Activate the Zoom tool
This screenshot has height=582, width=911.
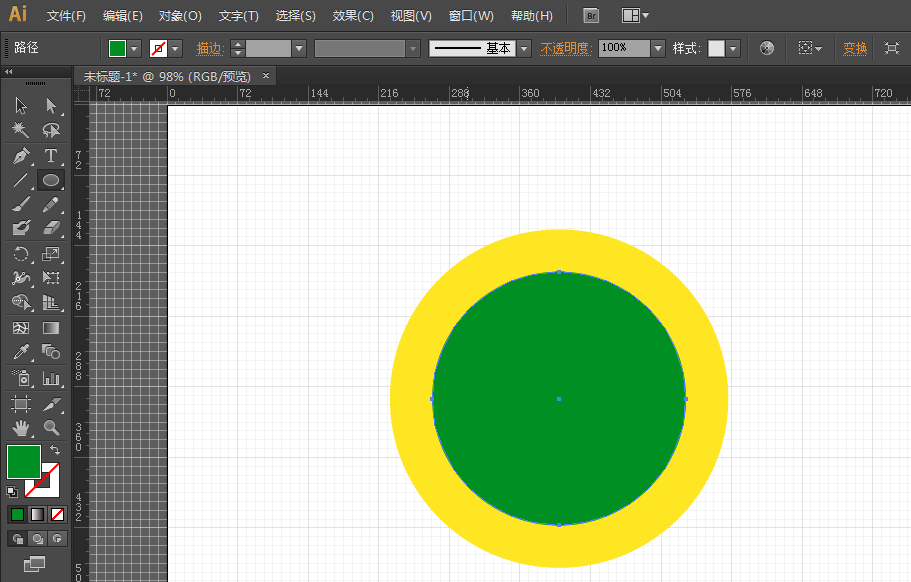click(x=51, y=428)
